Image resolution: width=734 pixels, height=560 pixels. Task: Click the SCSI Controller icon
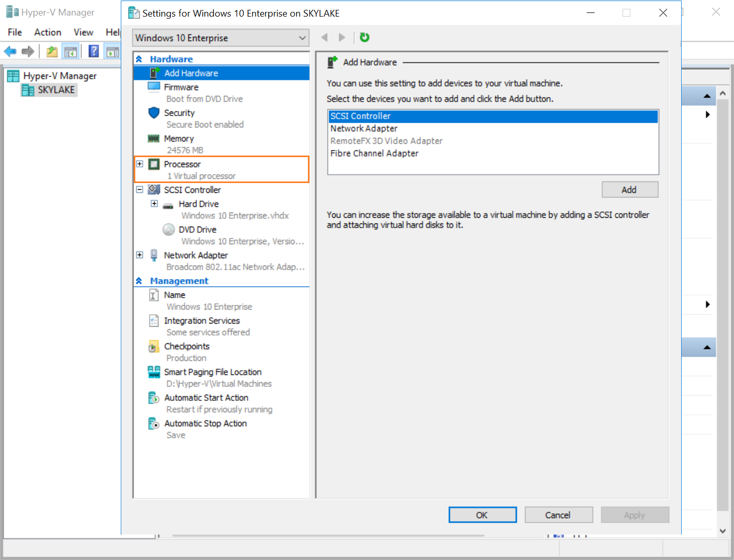pos(154,190)
